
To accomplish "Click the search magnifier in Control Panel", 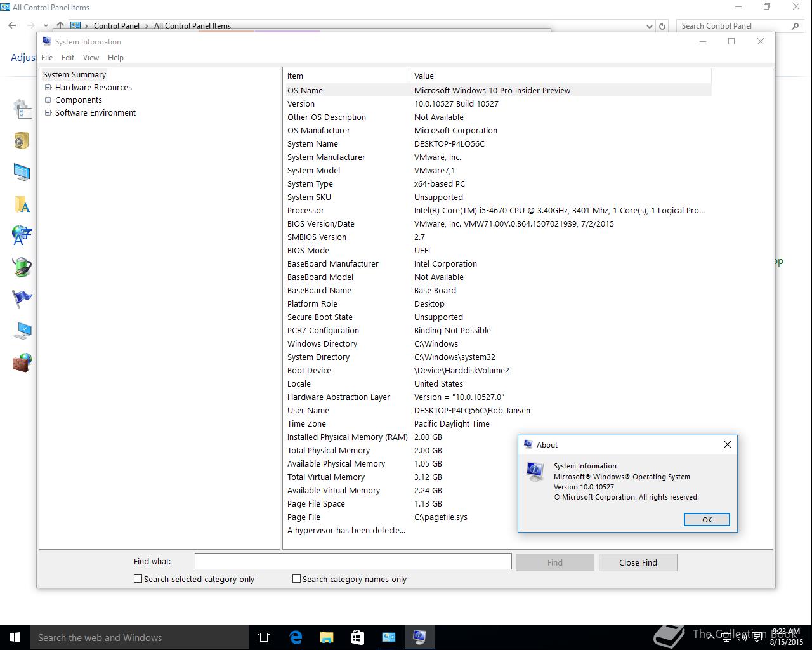I will click(795, 26).
